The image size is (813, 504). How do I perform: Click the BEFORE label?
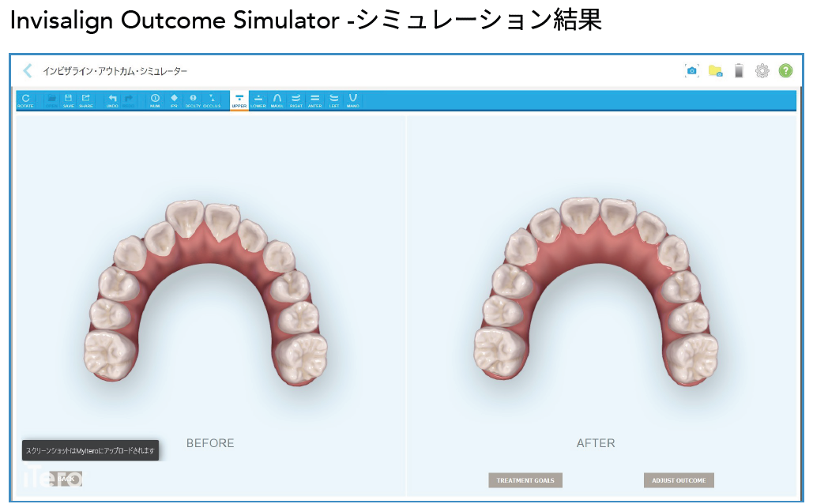coord(210,443)
